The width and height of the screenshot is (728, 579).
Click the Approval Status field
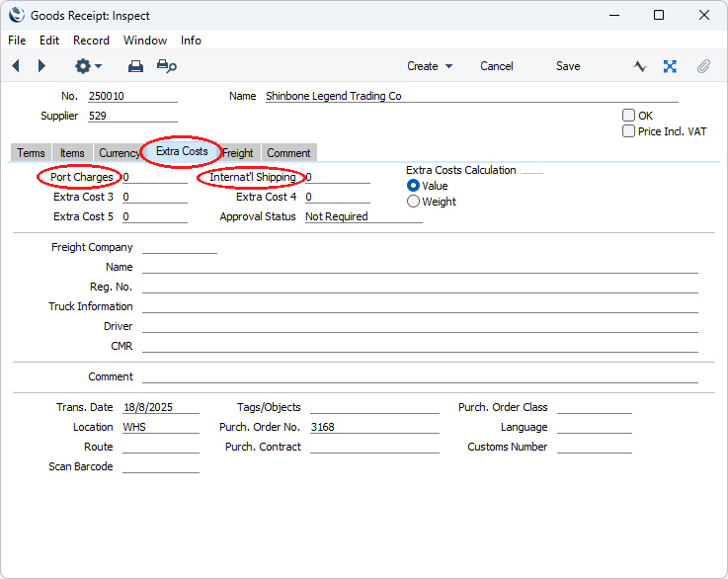(x=364, y=216)
